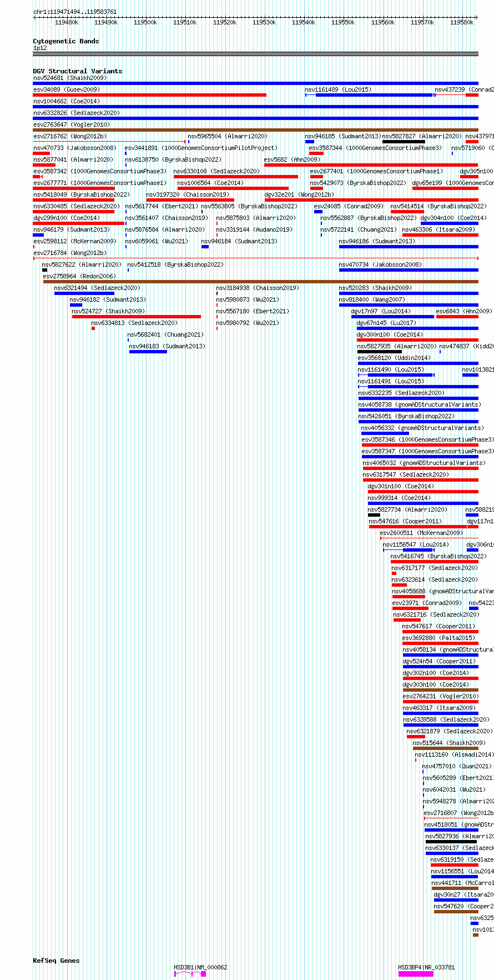Screen dimensions: 494x980
Task: Click nsv6042031 (Wu2021) variant label
Action: 454,789
